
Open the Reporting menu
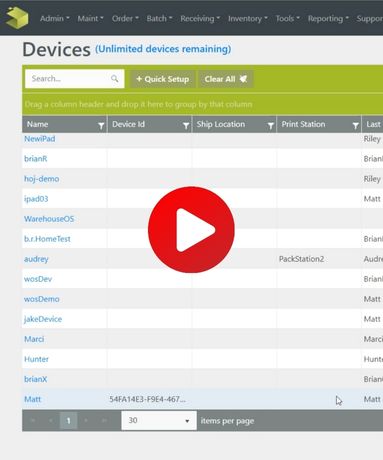click(328, 18)
